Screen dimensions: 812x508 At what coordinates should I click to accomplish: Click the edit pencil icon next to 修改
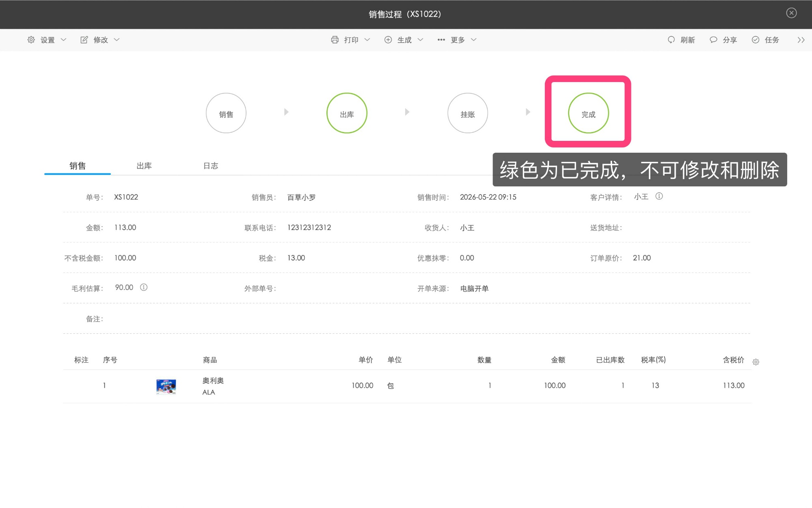click(x=84, y=40)
